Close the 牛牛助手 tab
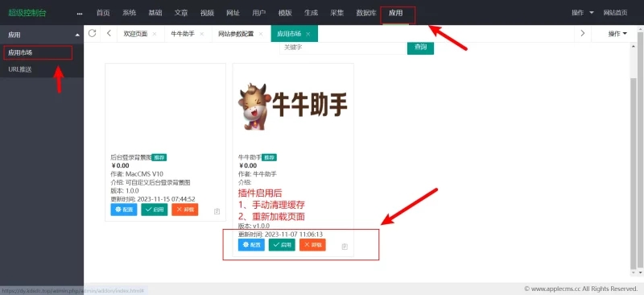This screenshot has height=295, width=644. point(202,34)
